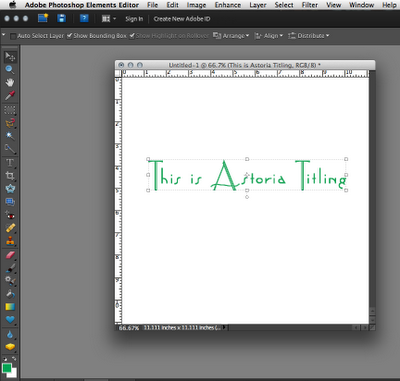Click the blue Save disk icon

[61, 18]
